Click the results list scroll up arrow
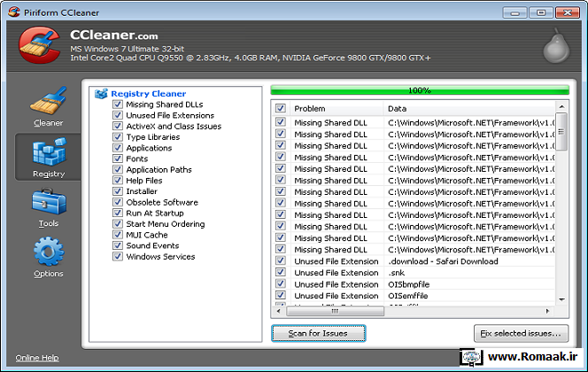 point(561,107)
